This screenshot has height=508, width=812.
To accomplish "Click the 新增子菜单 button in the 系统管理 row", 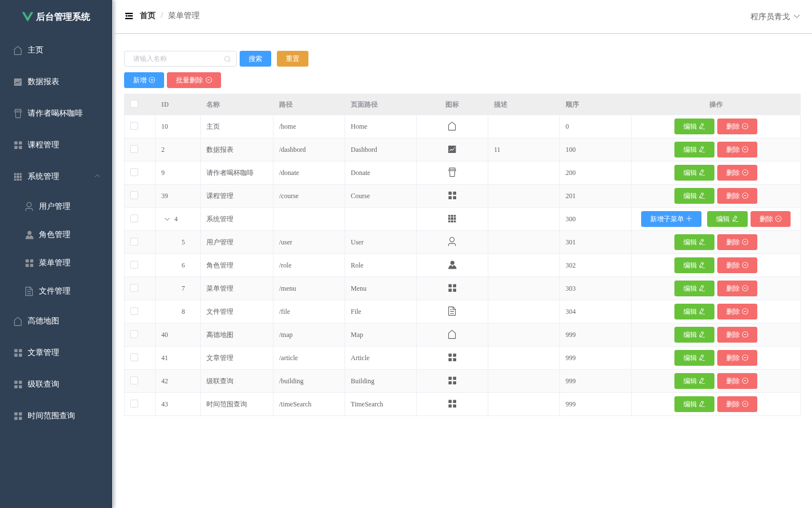I will tap(671, 219).
